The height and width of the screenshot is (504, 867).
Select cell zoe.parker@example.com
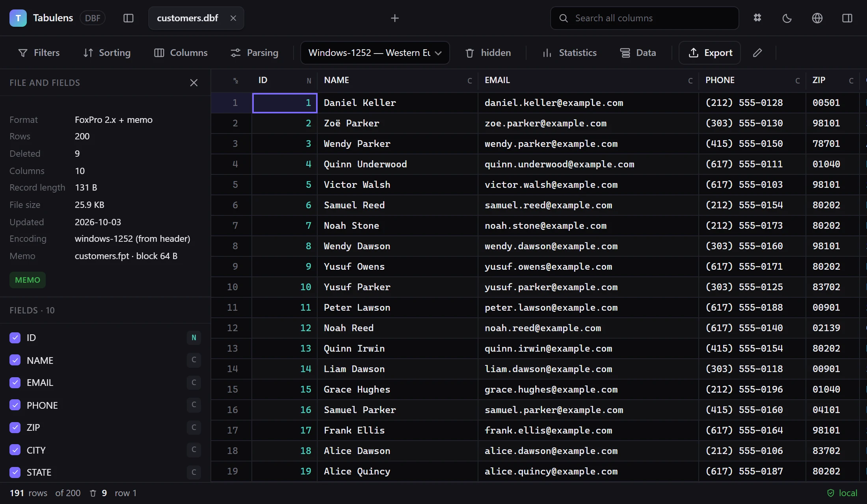point(588,123)
